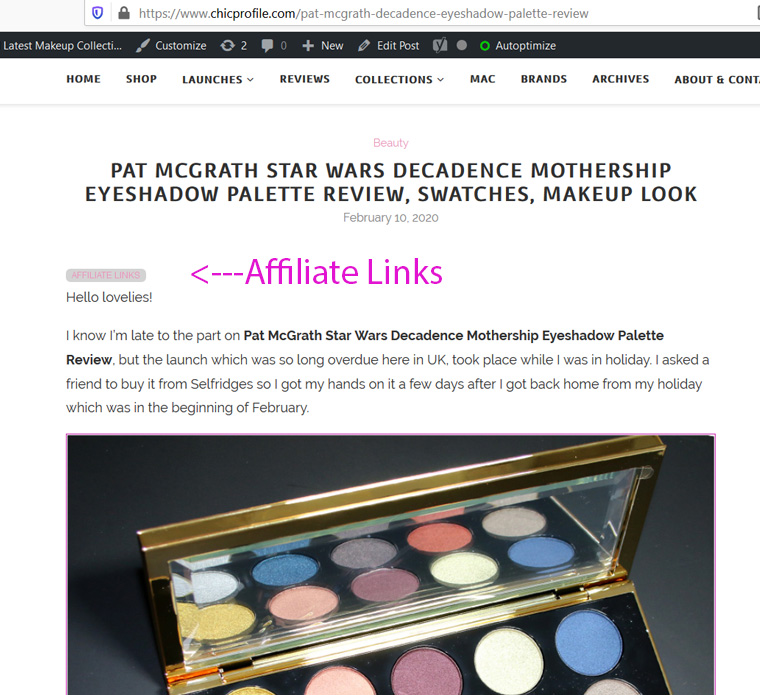The height and width of the screenshot is (695, 760).
Task: Open the Brands menu item
Action: click(544, 79)
